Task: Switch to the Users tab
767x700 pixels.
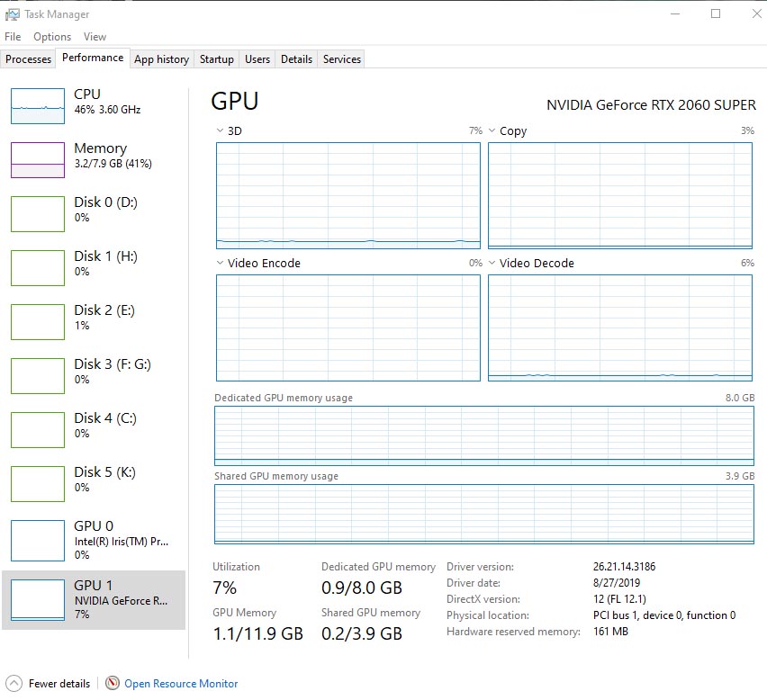Action: coord(257,59)
